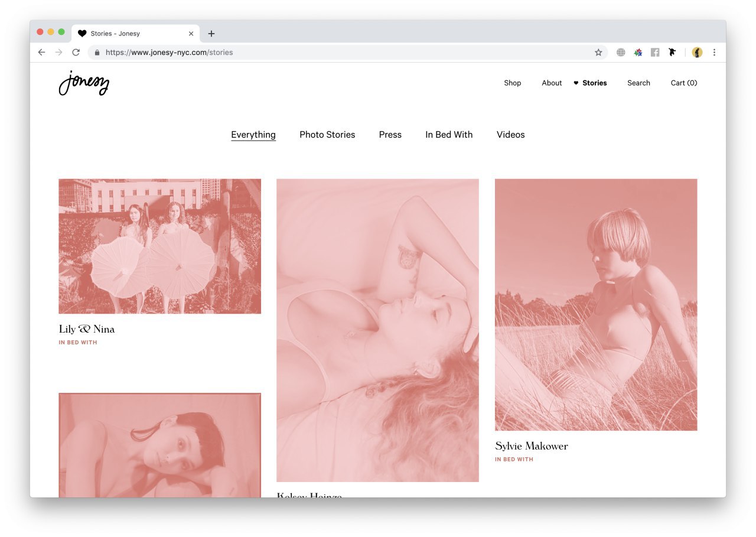Bookmark this page with the star icon

point(598,52)
